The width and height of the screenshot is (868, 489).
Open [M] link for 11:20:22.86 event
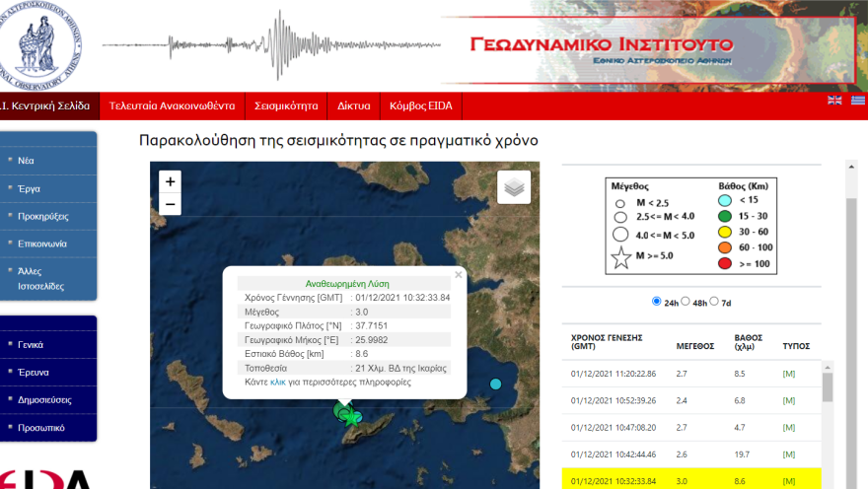tap(789, 374)
